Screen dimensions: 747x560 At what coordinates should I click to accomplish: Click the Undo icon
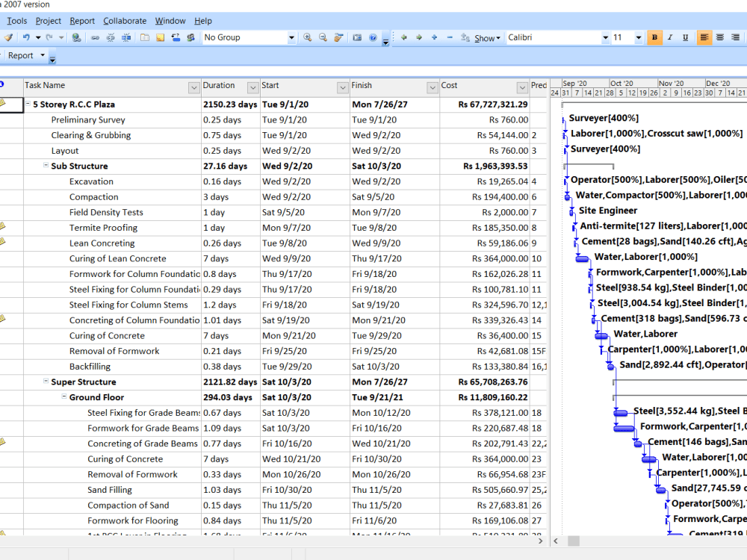(x=27, y=36)
